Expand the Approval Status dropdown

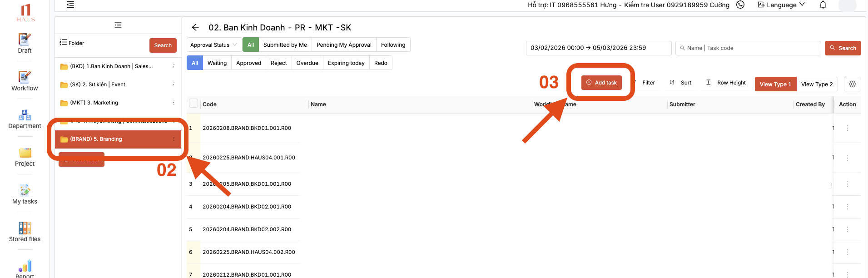(213, 45)
